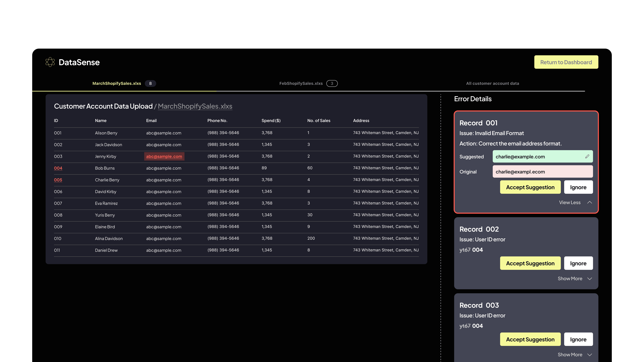Click the No. of Sales column header

pos(319,121)
